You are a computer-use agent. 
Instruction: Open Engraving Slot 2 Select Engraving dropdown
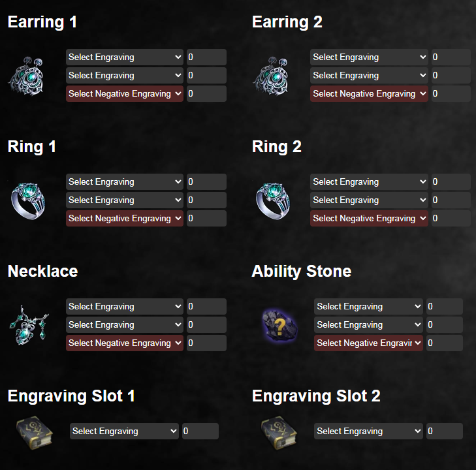pyautogui.click(x=368, y=431)
